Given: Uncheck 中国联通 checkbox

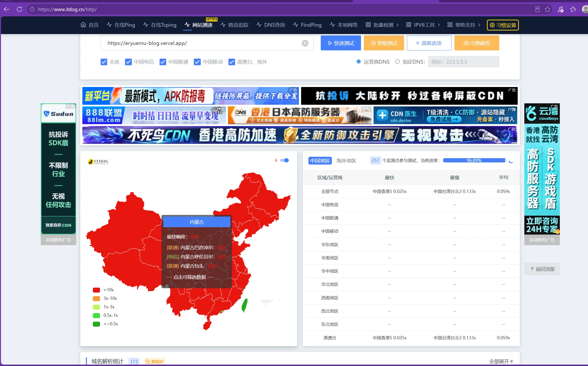Looking at the screenshot, I should click(163, 62).
